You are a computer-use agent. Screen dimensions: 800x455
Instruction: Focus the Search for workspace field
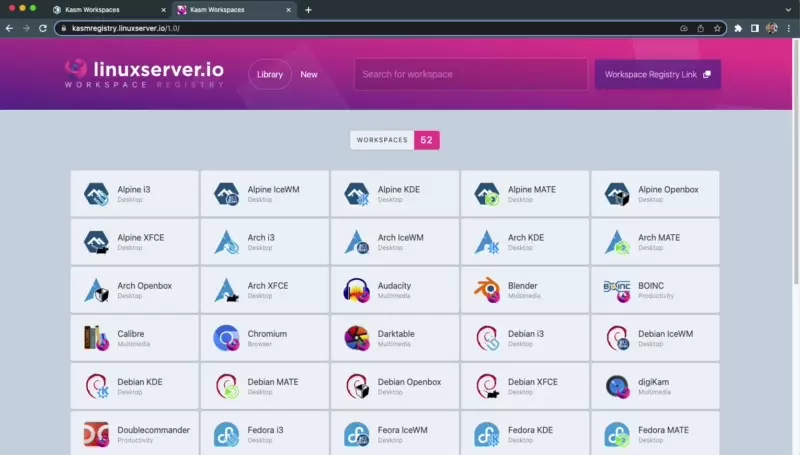[470, 74]
